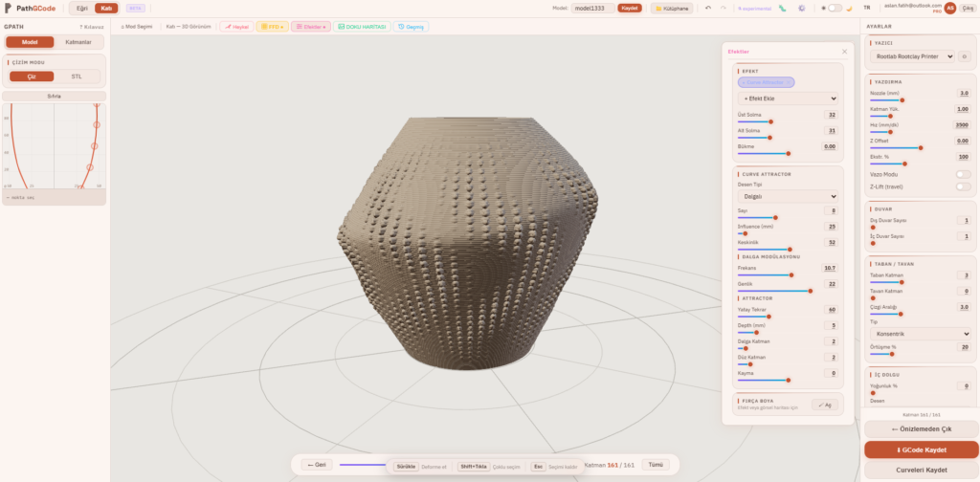
Task: Click Curveleri Kaydet button
Action: tap(922, 470)
